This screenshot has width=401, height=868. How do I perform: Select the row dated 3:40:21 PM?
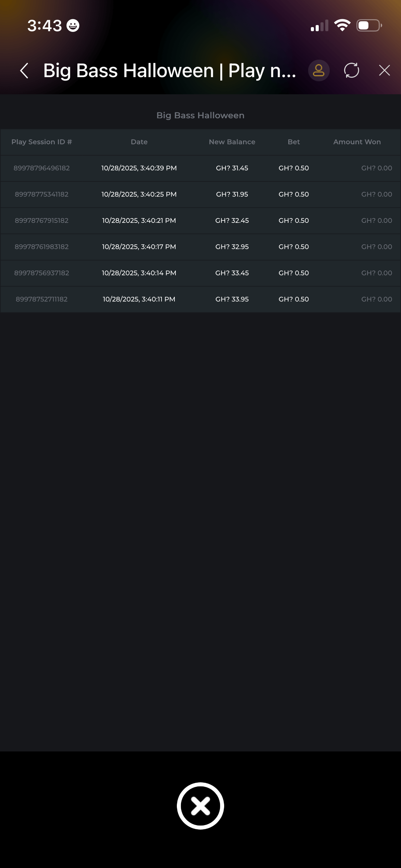(x=139, y=220)
